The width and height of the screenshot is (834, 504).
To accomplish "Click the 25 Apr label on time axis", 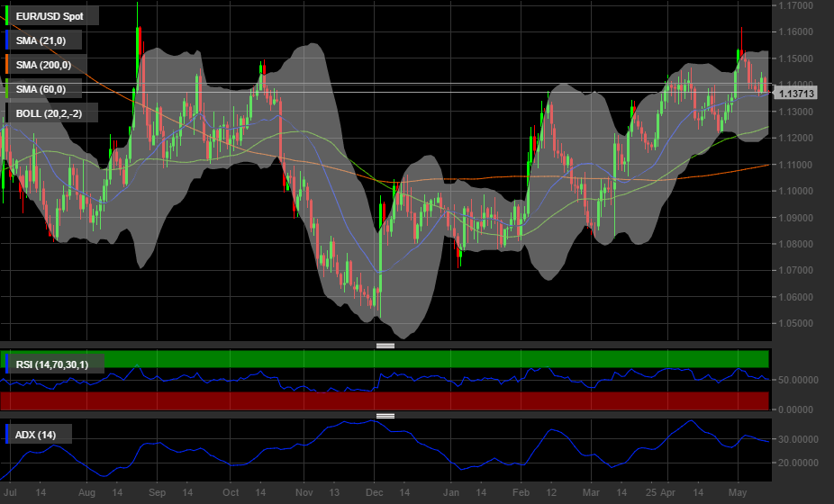I will (x=661, y=493).
